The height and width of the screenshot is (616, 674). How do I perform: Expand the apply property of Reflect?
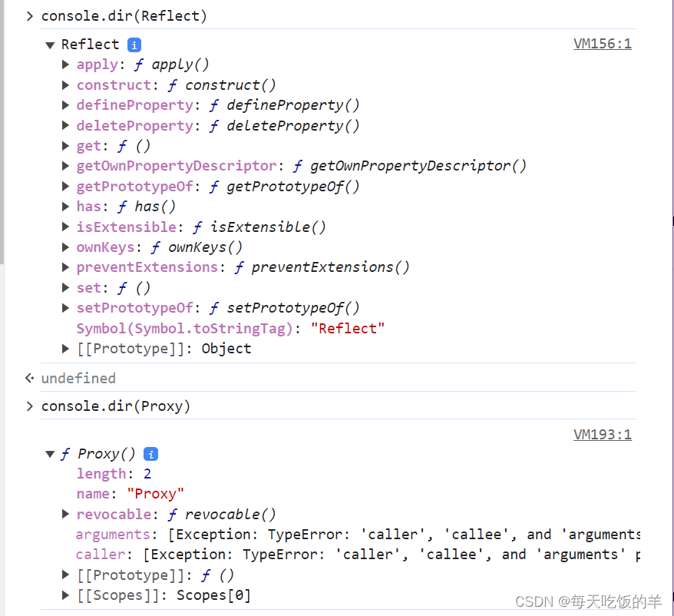[65, 65]
